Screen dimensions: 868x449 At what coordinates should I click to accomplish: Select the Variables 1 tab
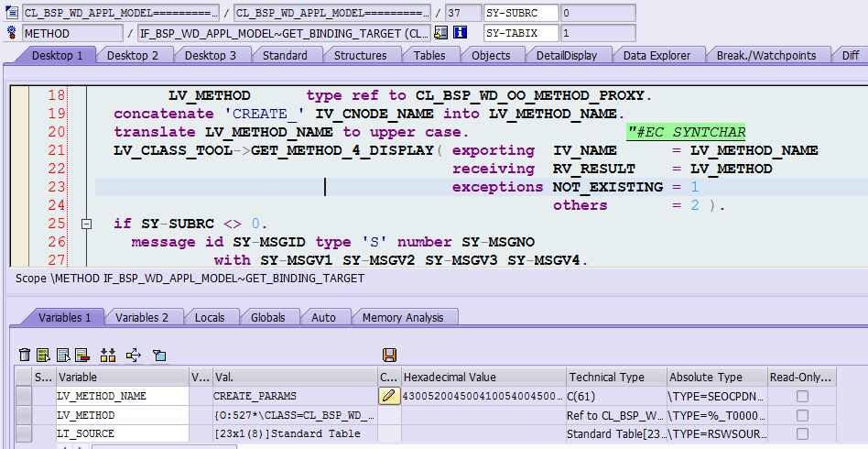[65, 318]
